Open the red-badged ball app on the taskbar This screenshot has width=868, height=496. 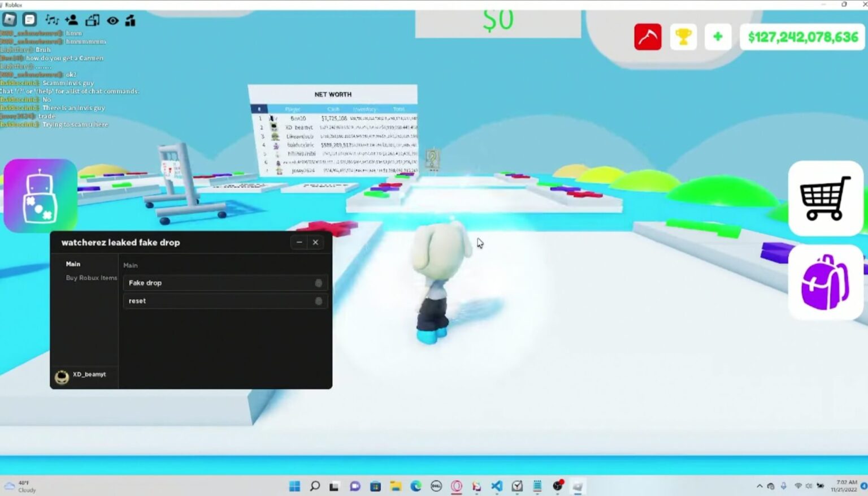pyautogui.click(x=558, y=486)
